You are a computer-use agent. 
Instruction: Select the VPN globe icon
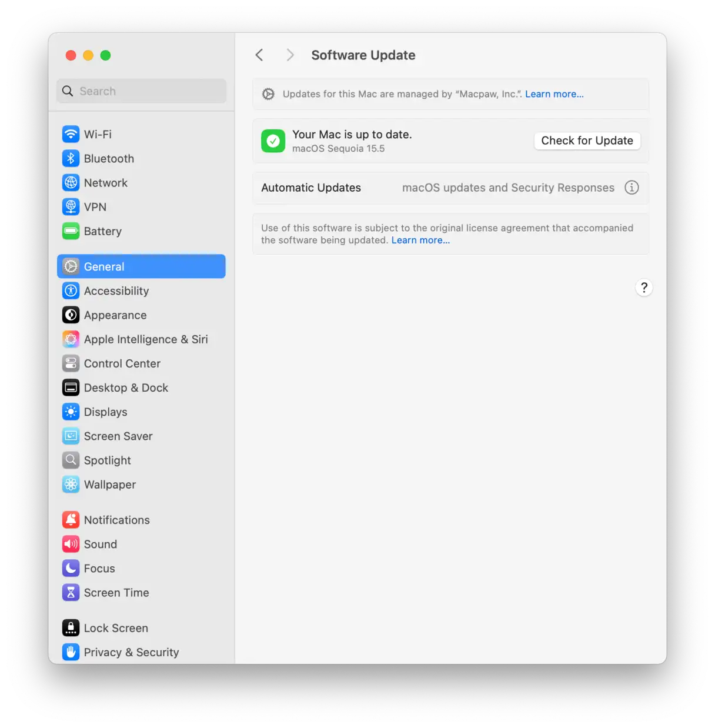[71, 207]
